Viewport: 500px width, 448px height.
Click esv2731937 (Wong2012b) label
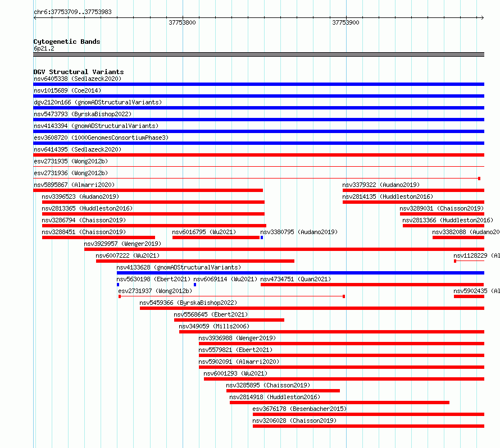[x=155, y=291]
